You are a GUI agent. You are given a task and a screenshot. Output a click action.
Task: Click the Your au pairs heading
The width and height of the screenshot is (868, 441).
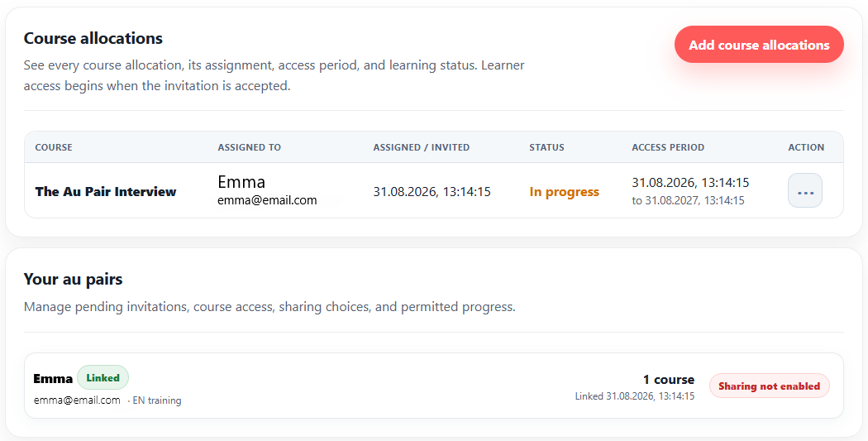[73, 279]
